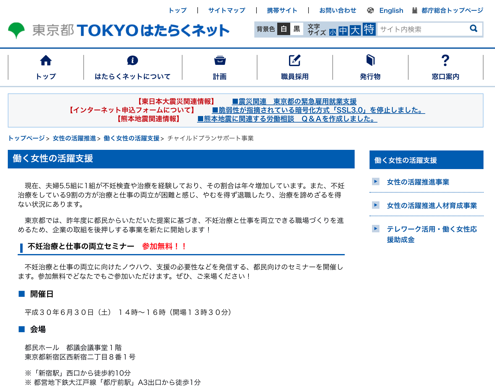Select small text size 小
495x389 pixels.
point(333,32)
